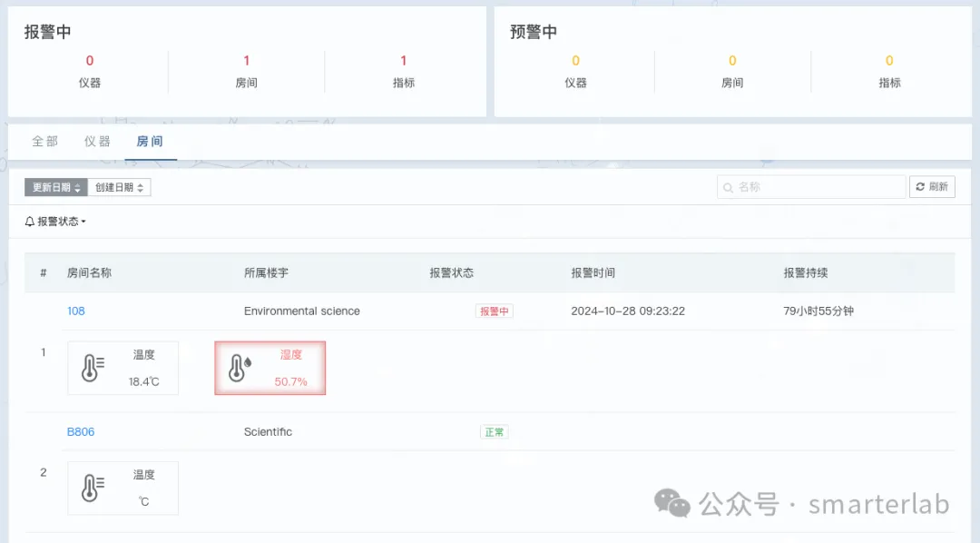Click the 刷新 refresh button
This screenshot has width=980, height=543.
coord(932,186)
